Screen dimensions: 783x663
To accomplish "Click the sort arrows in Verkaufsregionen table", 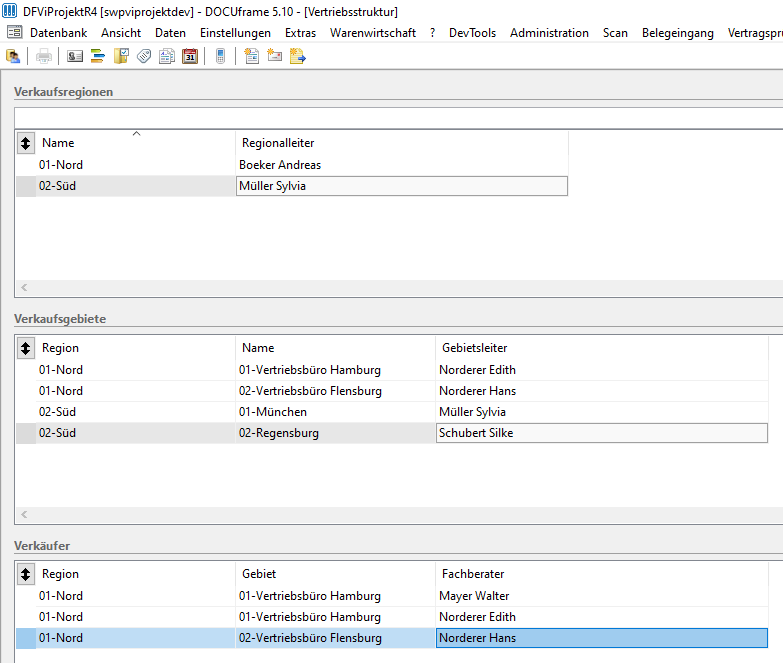I will pyautogui.click(x=25, y=143).
